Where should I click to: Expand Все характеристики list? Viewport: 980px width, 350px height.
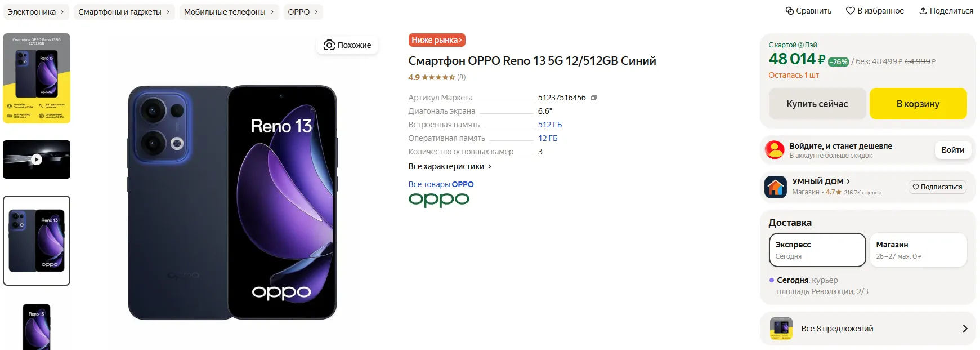[450, 166]
